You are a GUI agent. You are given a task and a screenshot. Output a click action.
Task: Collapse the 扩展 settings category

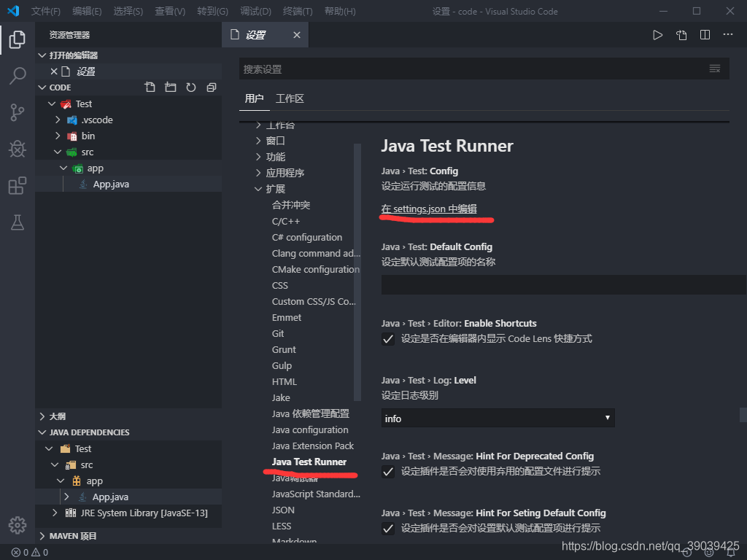258,189
